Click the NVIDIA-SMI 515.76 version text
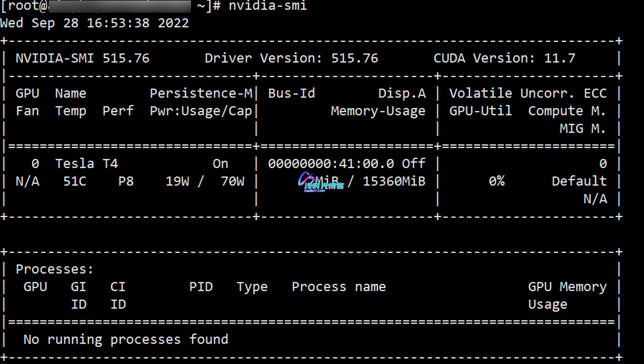Screen dimensions: 644x364 point(82,58)
